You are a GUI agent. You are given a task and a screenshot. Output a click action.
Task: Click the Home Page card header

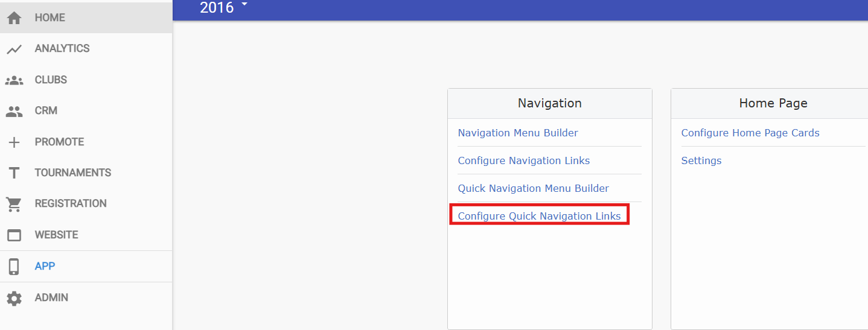(x=770, y=103)
